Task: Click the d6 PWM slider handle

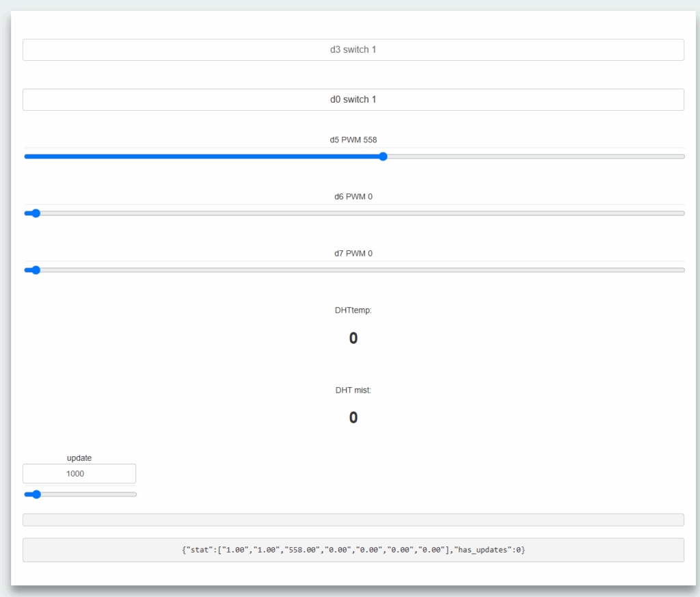Action: pyautogui.click(x=36, y=213)
